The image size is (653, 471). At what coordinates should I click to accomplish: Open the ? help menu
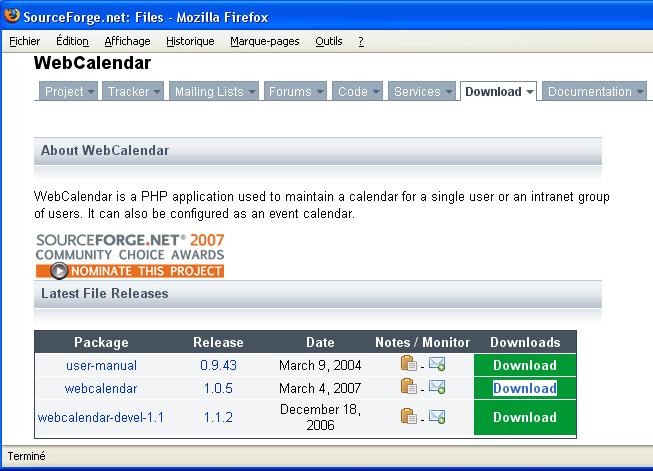click(x=361, y=41)
